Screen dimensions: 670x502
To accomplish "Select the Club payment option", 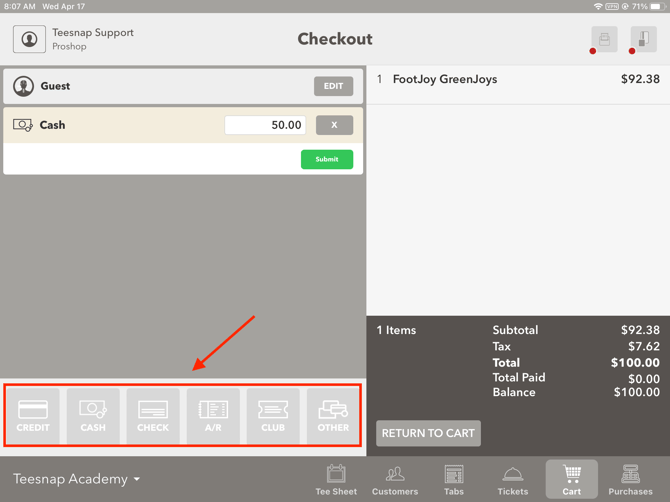I will (x=273, y=415).
